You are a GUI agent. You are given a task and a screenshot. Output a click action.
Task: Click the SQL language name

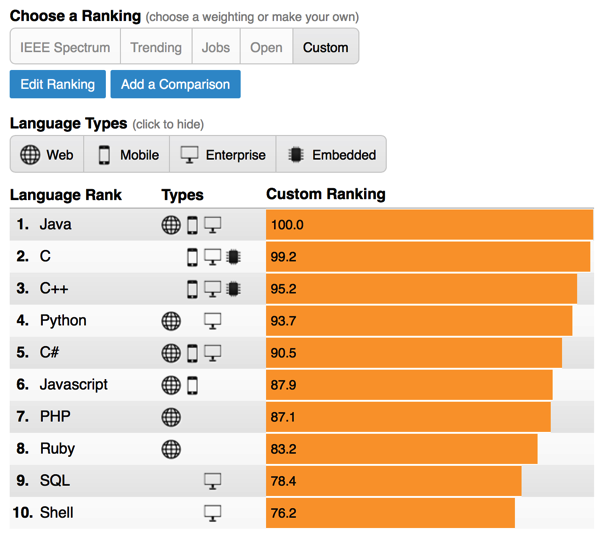click(x=55, y=481)
